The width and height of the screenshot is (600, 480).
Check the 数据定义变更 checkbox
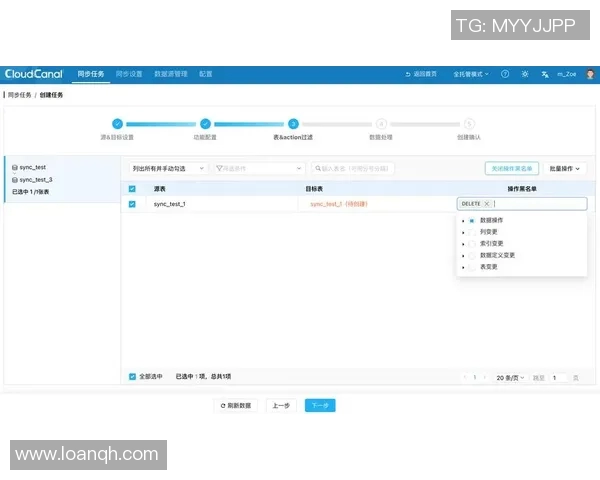point(472,256)
